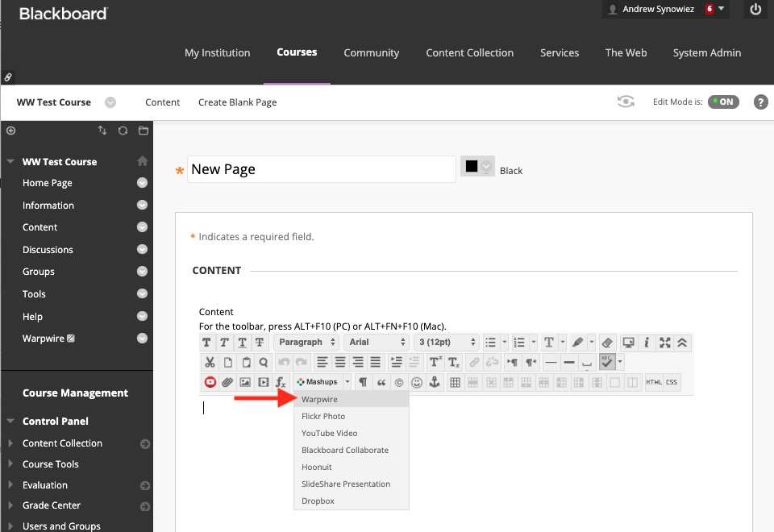Open the WW Test Course breadcrumb dropdown
The image size is (774, 532).
(x=110, y=102)
